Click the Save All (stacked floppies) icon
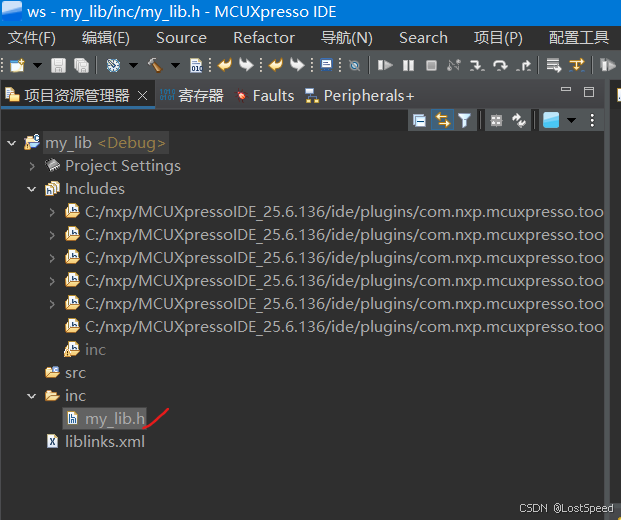The image size is (621, 520). pos(81,65)
